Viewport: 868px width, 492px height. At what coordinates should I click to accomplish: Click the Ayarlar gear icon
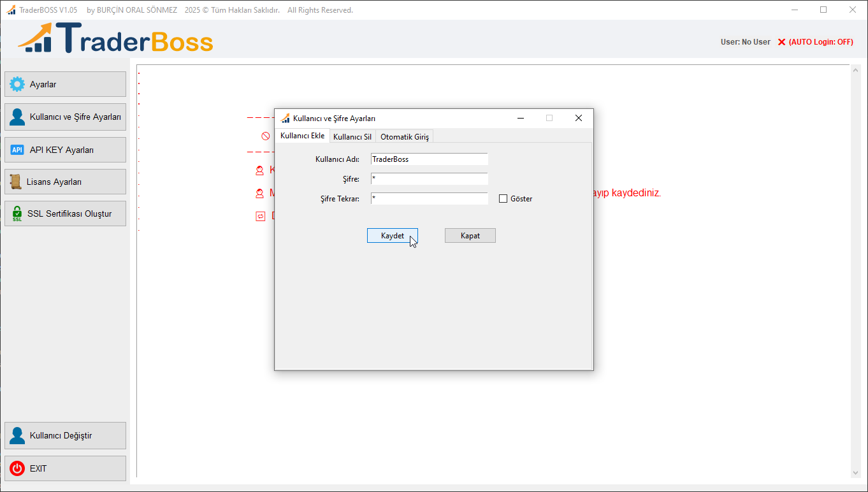click(x=15, y=83)
